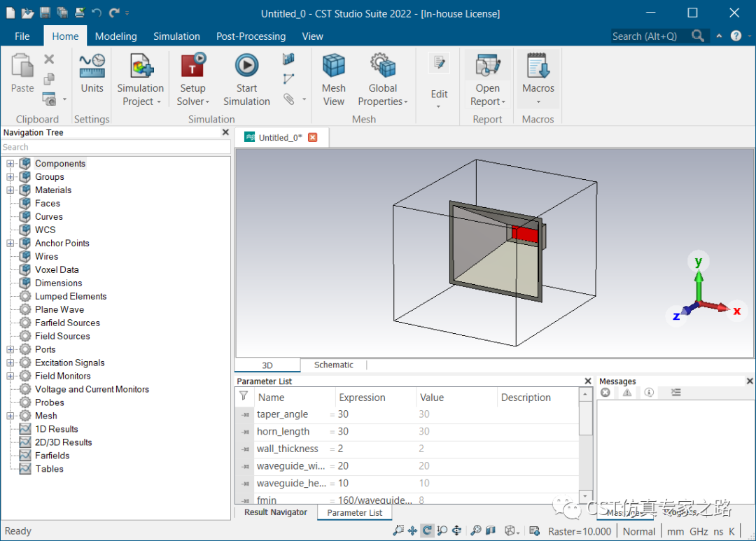This screenshot has width=756, height=541.
Task: Redo the last undone action
Action: 114,13
